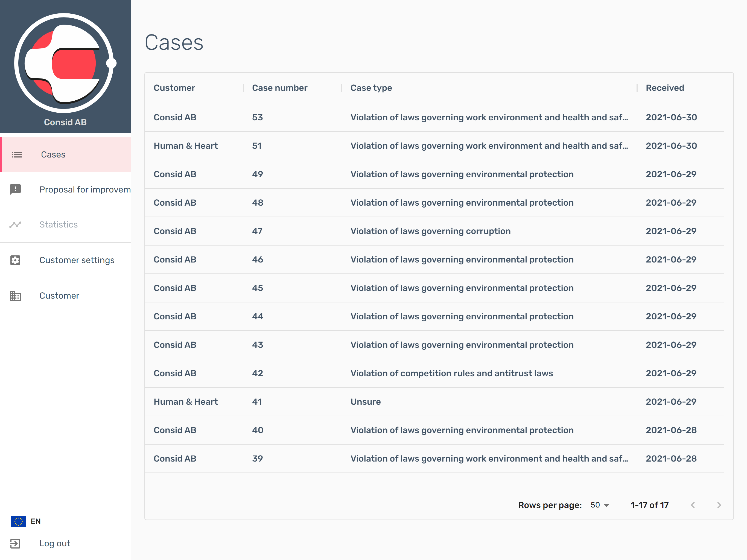
Task: Open the Statistics menu item
Action: click(66, 224)
